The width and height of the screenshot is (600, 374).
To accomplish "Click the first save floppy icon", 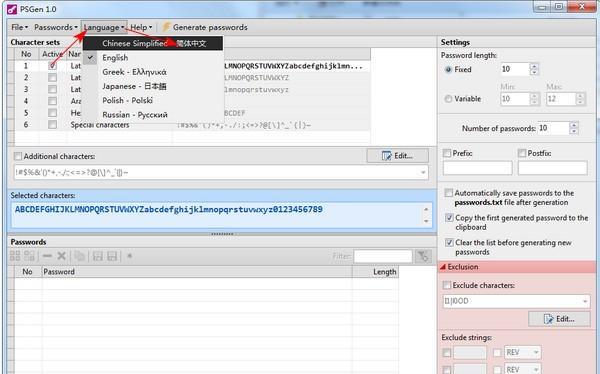I will 98,256.
